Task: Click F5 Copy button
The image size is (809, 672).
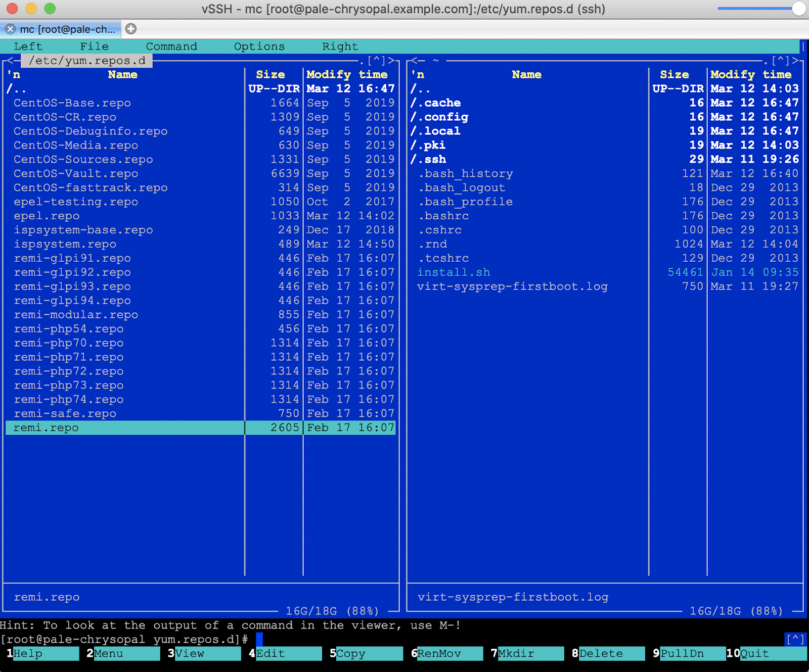Action: [366, 653]
